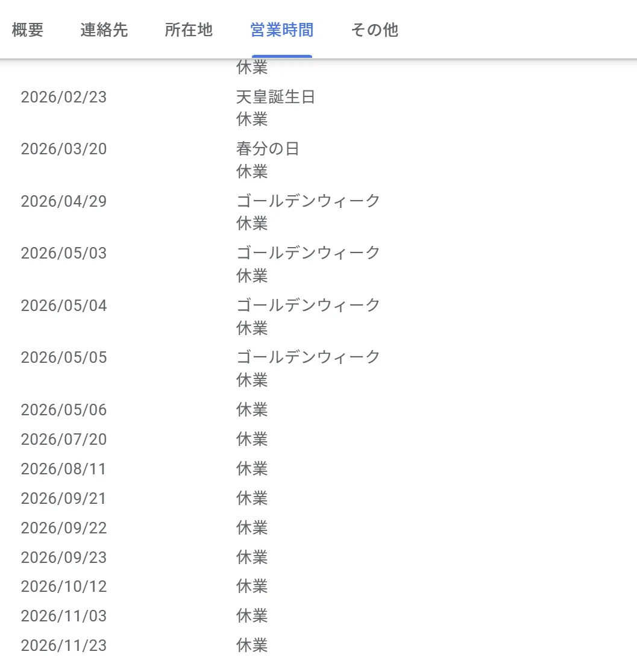Open the 連絡先 tab

[x=104, y=30]
